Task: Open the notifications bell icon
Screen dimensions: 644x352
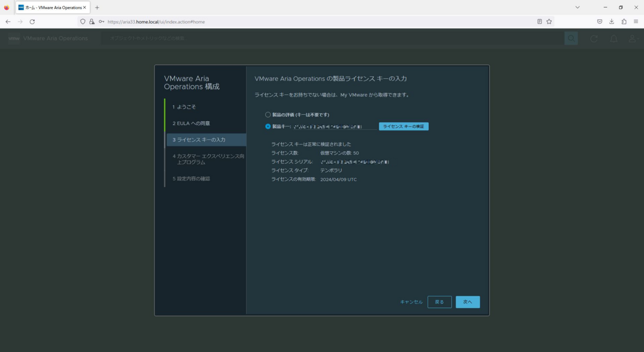Action: [613, 39]
